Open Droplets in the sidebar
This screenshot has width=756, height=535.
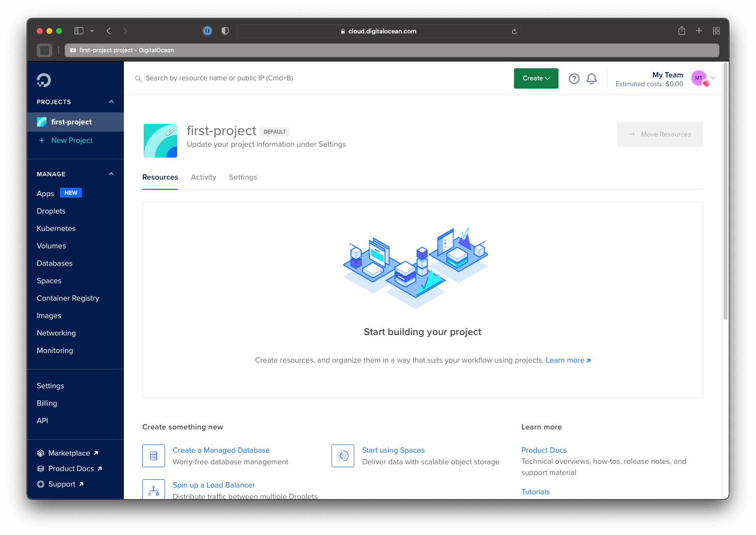[x=51, y=211]
